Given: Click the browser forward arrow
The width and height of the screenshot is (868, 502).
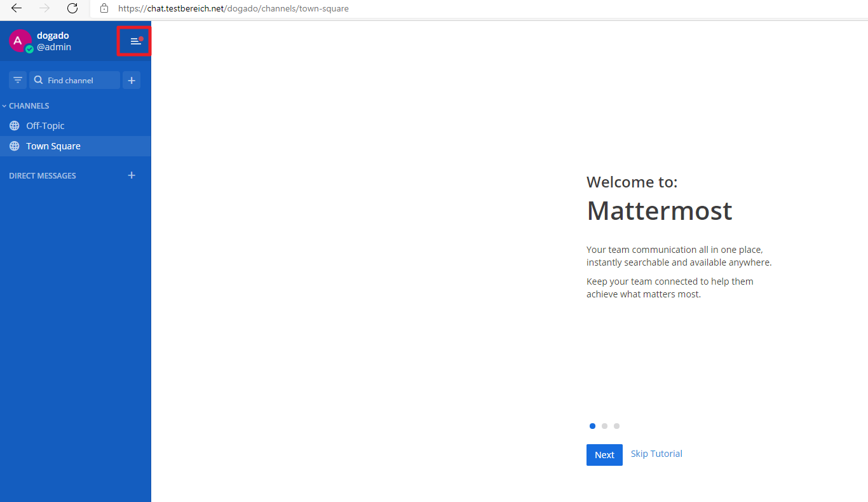Looking at the screenshot, I should 44,9.
